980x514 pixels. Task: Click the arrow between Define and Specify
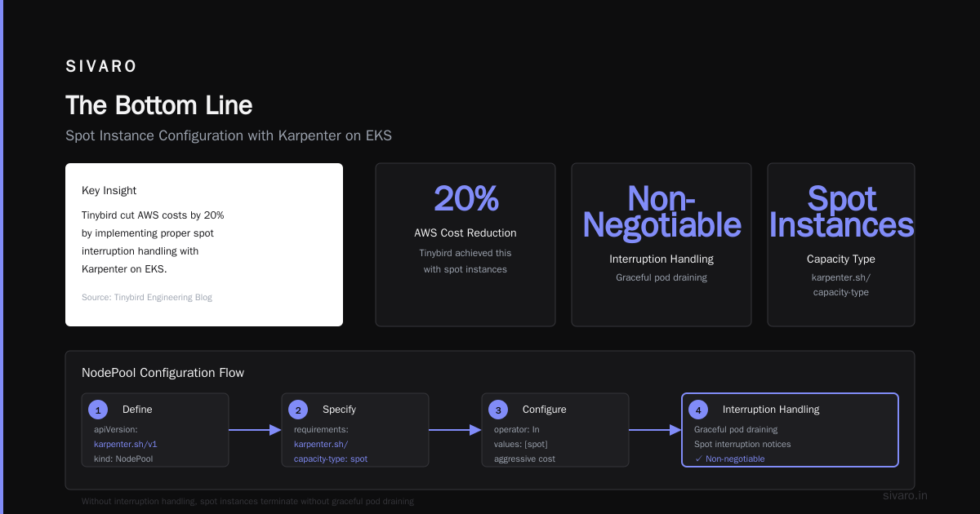click(x=255, y=430)
